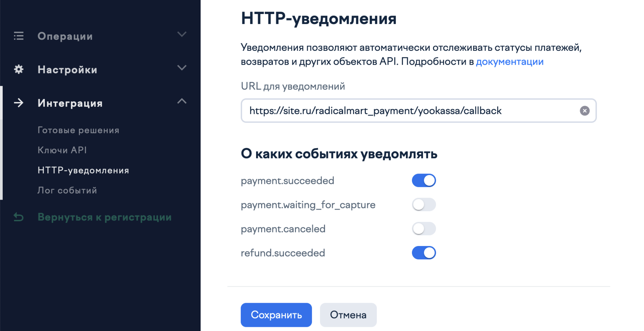Open the Ключи API page

[62, 150]
